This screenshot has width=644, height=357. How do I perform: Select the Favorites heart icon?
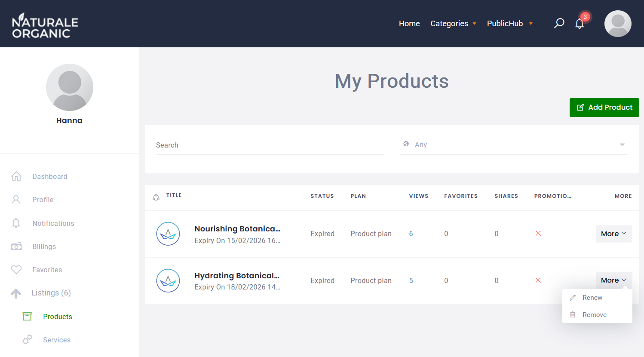(x=16, y=270)
